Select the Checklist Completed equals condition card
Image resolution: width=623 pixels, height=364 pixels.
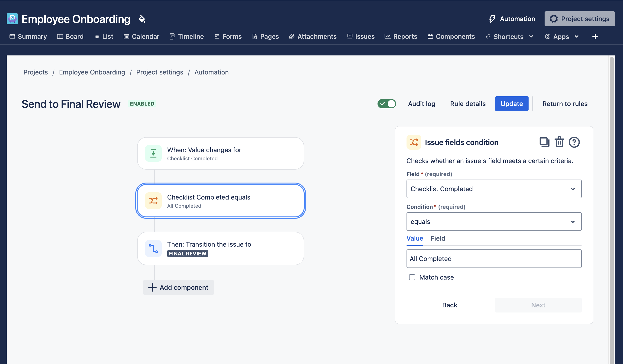220,201
